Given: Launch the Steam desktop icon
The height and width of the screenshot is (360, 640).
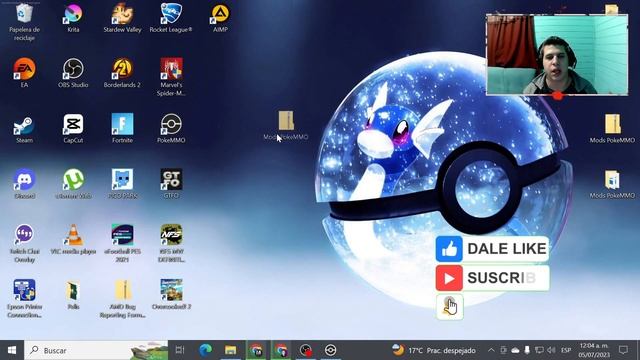Looking at the screenshot, I should pos(24,129).
